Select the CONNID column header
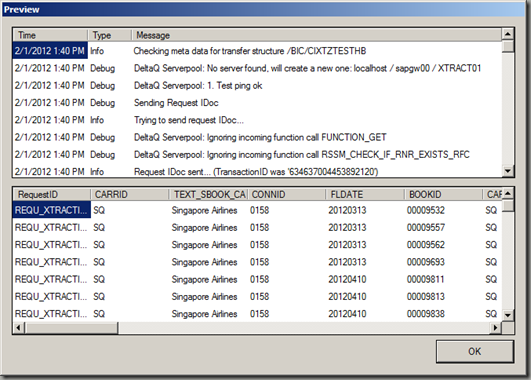The width and height of the screenshot is (531, 380). point(287,194)
